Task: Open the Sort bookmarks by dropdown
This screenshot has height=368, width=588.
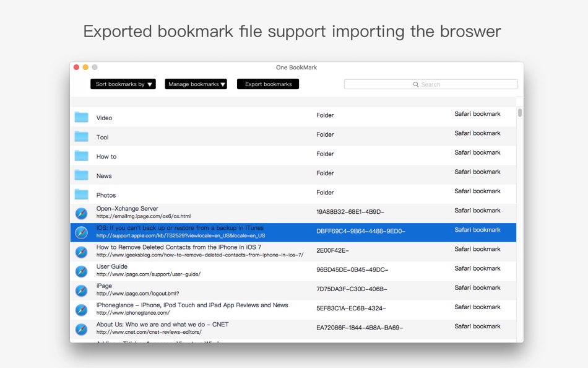Action: pos(123,84)
